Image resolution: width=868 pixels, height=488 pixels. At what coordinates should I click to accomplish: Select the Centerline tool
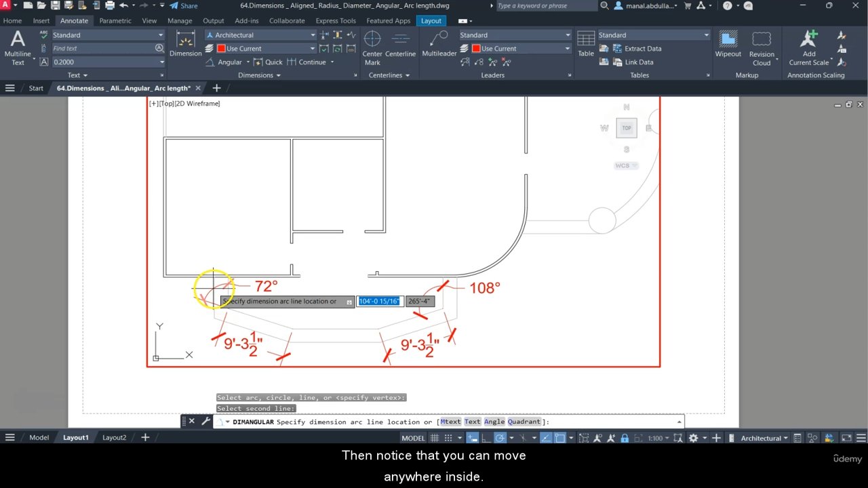400,44
